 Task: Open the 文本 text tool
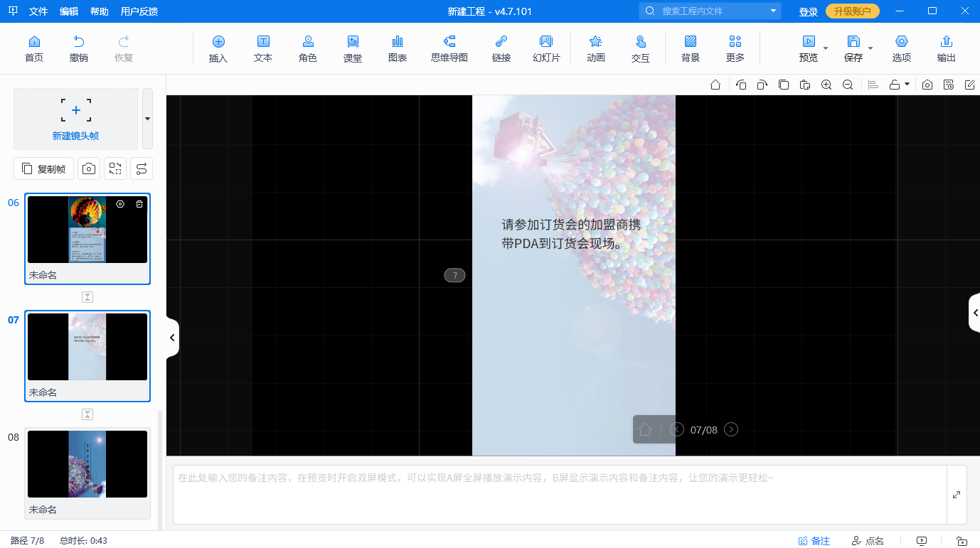[x=263, y=48]
